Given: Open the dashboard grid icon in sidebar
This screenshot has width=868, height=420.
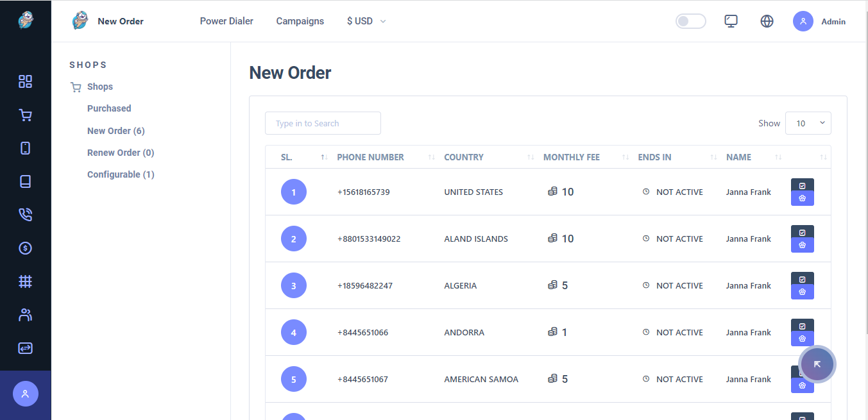Looking at the screenshot, I should point(25,81).
